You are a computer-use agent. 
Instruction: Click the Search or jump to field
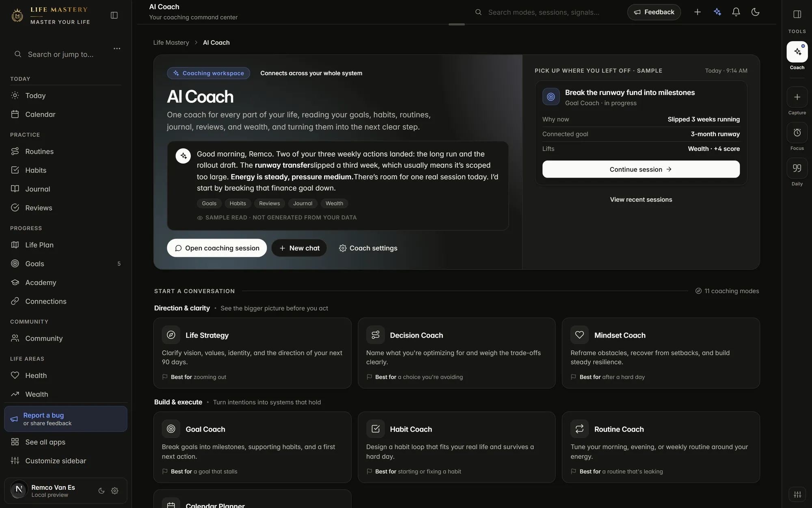pyautogui.click(x=60, y=54)
